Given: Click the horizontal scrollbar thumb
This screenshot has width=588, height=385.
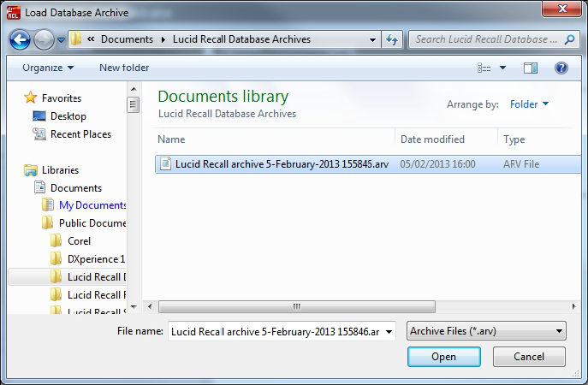Looking at the screenshot, I should [297, 306].
